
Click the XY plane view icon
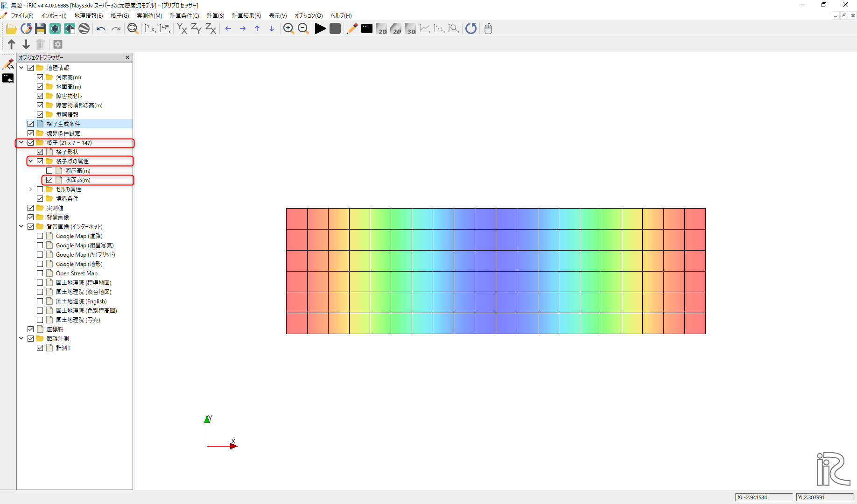182,29
